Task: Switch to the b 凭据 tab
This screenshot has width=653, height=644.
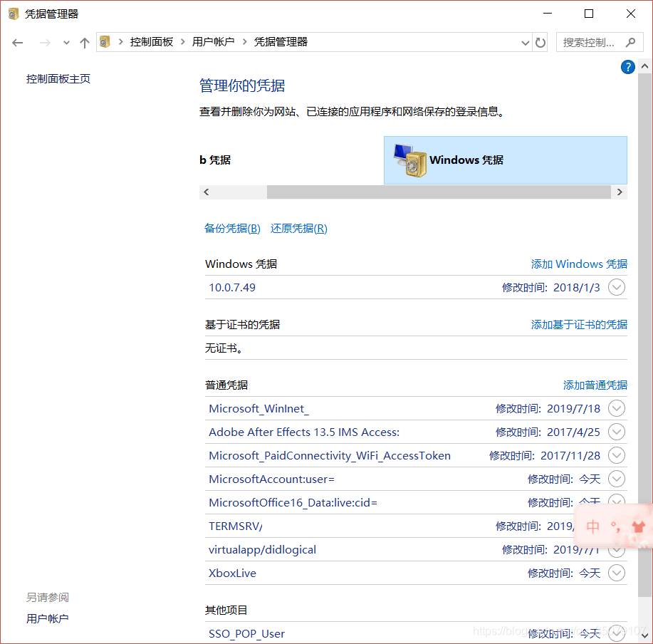Action: click(x=215, y=160)
